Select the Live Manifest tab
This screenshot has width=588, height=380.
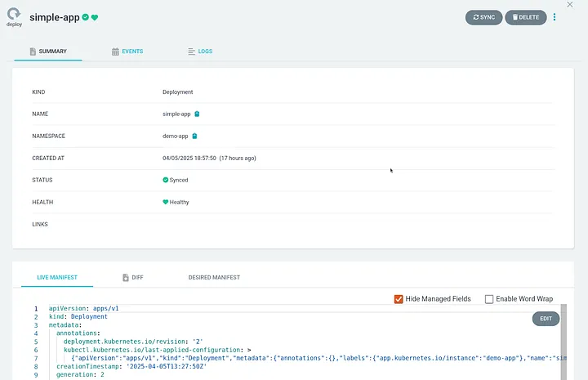57,278
